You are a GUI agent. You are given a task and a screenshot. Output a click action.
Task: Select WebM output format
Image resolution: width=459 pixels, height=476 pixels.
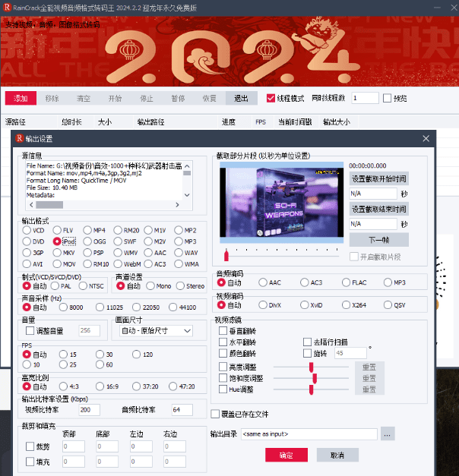118,263
